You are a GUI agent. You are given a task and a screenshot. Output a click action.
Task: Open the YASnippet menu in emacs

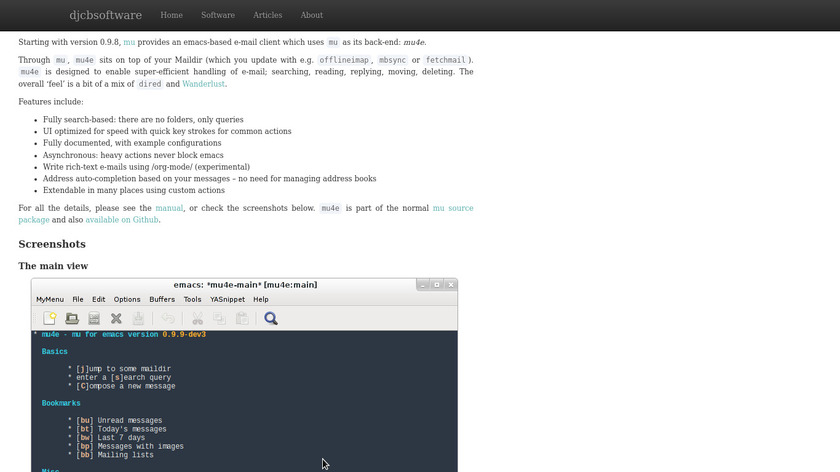(x=227, y=299)
